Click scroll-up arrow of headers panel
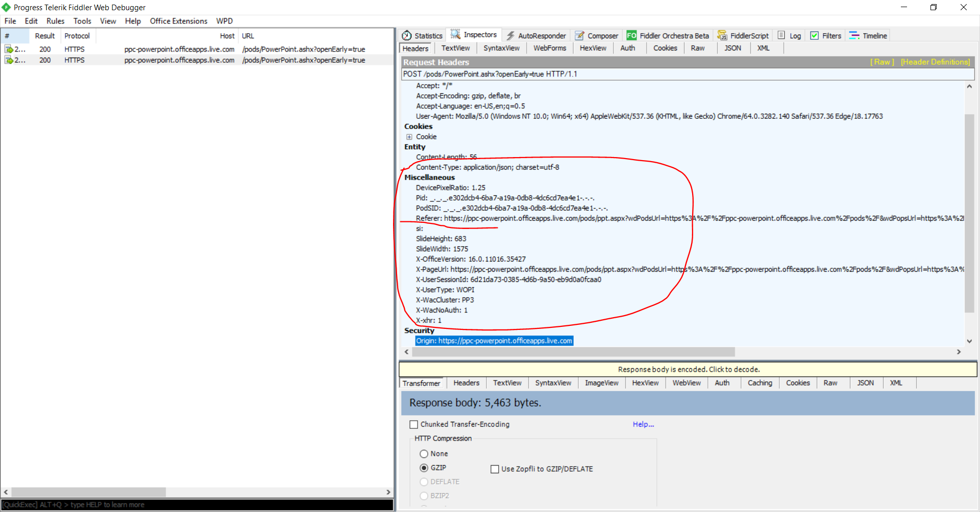The image size is (980, 512). pos(969,86)
